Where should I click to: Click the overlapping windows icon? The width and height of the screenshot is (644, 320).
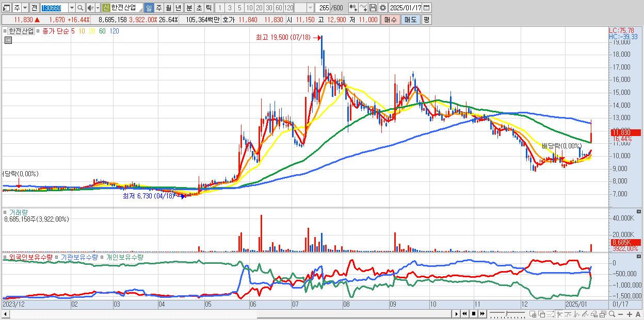[542, 314]
